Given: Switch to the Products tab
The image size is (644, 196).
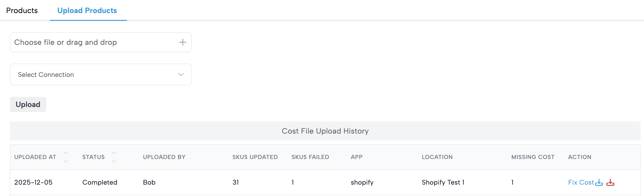Looking at the screenshot, I should [22, 10].
